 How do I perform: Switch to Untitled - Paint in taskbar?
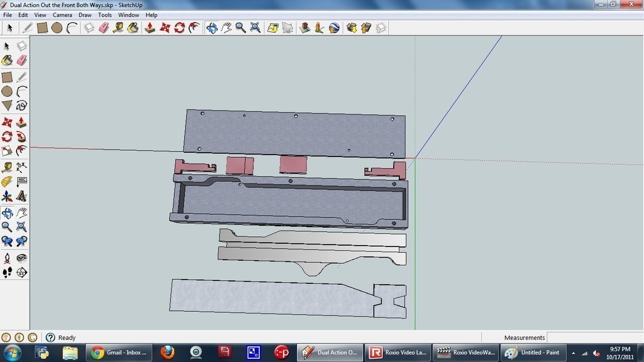click(x=533, y=353)
